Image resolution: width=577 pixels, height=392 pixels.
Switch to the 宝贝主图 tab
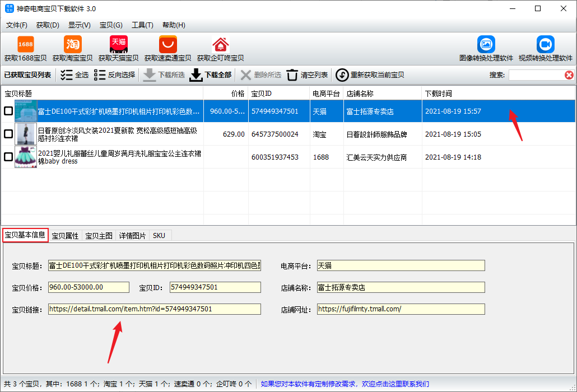pos(99,236)
